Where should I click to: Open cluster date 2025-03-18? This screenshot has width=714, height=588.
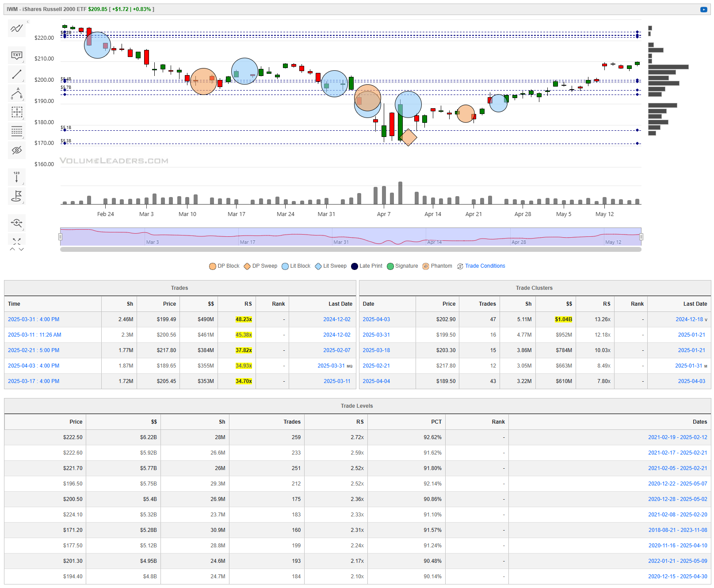(376, 350)
